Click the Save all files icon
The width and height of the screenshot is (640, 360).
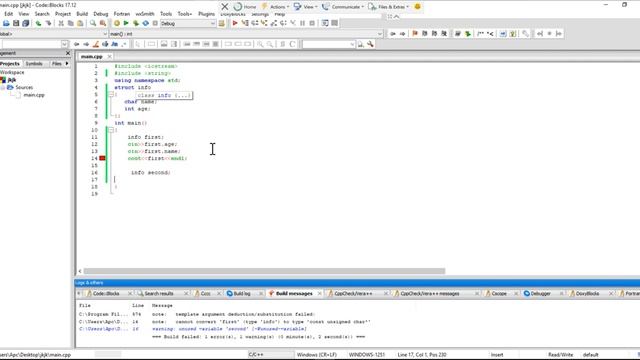point(25,23)
